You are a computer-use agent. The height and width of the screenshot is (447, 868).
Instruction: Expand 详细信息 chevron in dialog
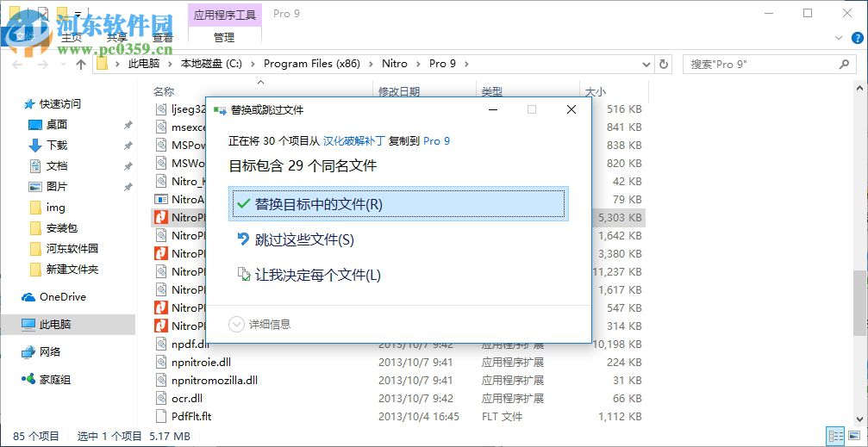tap(236, 324)
